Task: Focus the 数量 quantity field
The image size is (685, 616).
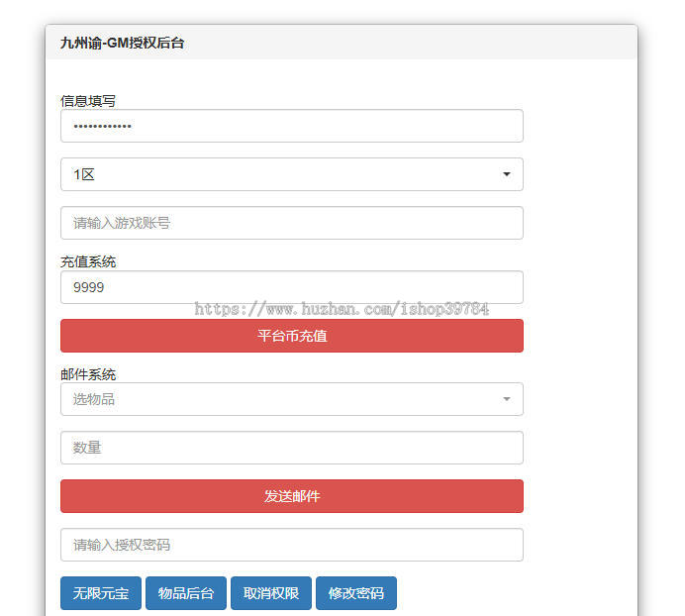Action: 292,448
